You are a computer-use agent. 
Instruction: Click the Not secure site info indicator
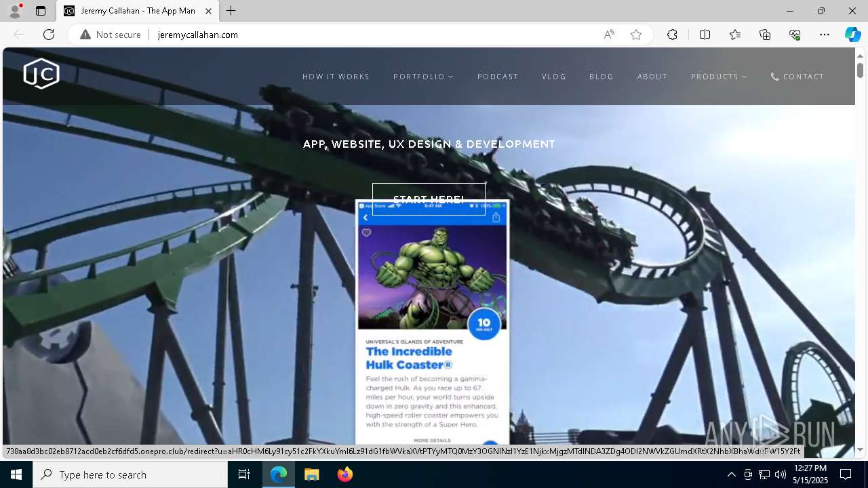coord(111,35)
